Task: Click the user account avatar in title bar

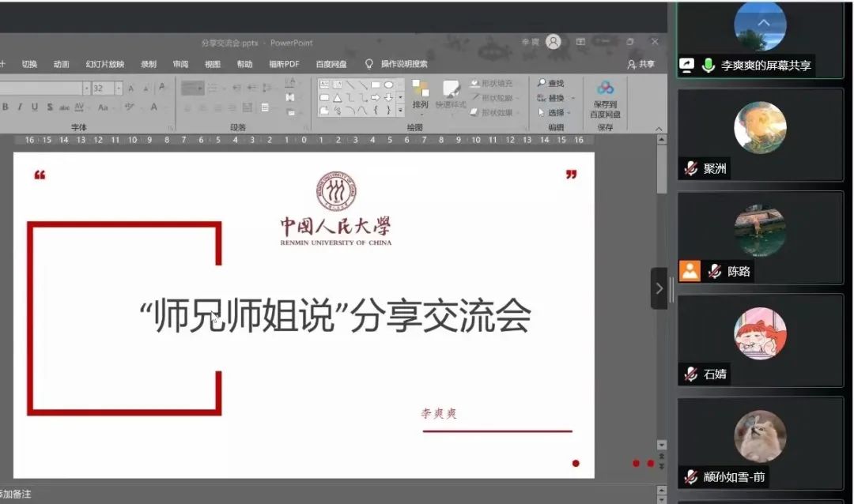Action: [x=554, y=42]
